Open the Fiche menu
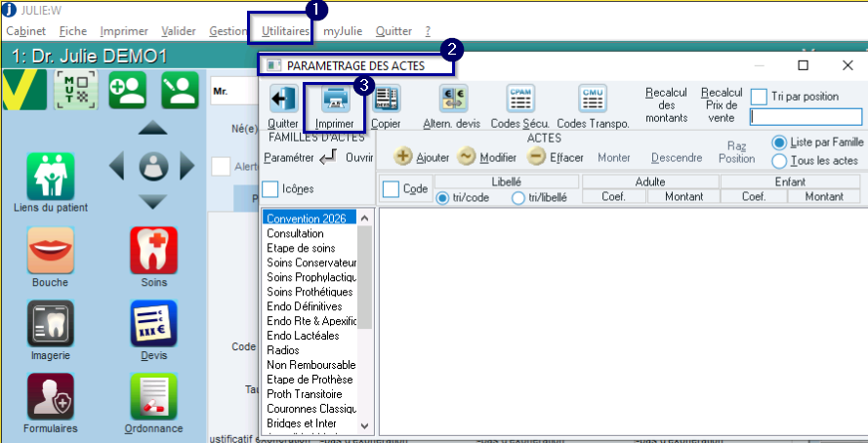Screen dimensions: 868x443 click(73, 31)
